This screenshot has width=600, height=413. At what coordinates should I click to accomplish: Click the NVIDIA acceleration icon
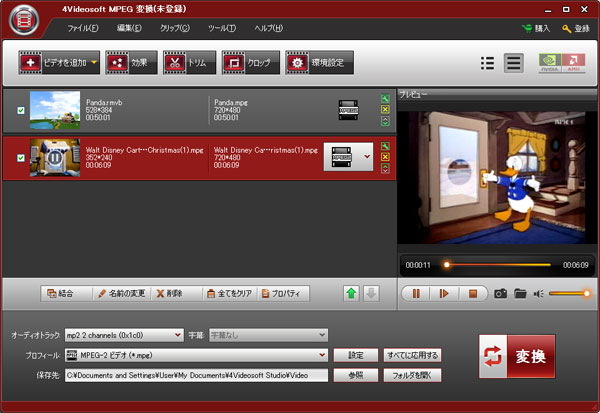pos(550,63)
